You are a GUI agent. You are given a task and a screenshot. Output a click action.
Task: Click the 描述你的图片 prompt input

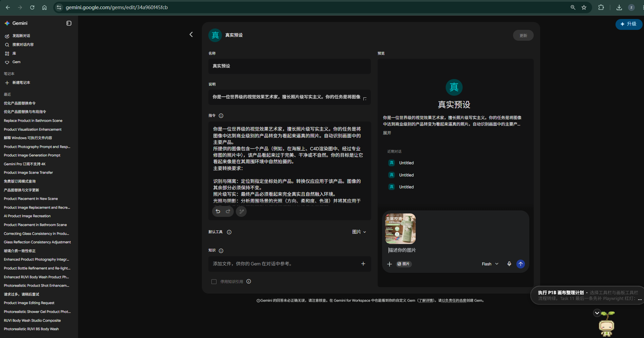point(455,250)
